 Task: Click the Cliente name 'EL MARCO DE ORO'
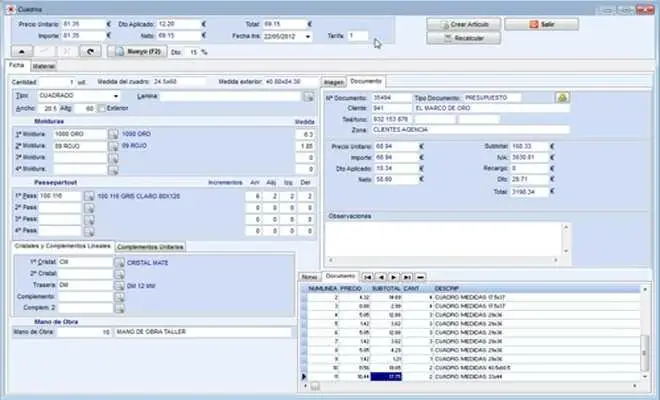click(491, 109)
